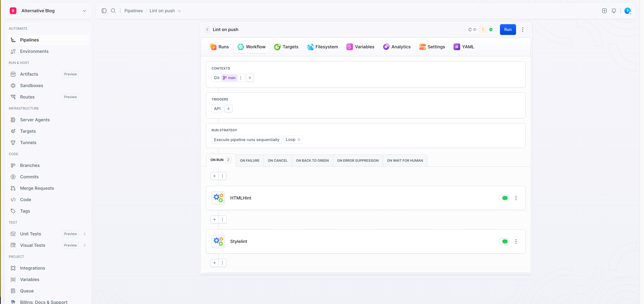Go back with arrow beside Lint on push

tap(207, 30)
